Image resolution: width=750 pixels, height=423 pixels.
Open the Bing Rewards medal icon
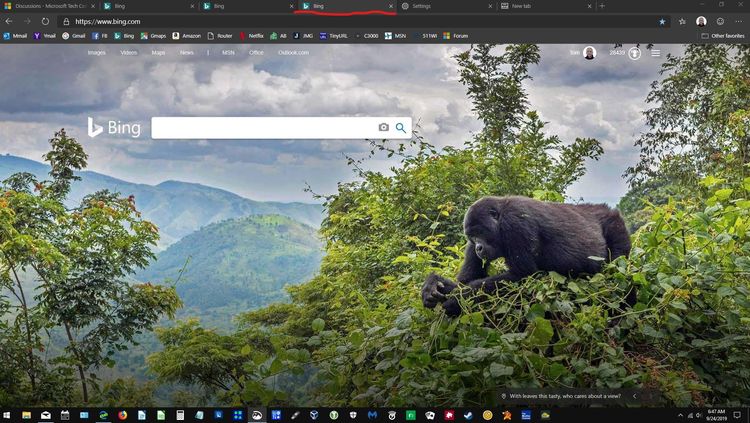(x=634, y=53)
